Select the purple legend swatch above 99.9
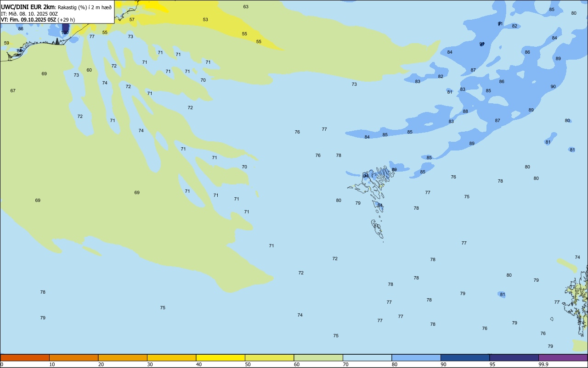The image size is (588, 368). pyautogui.click(x=563, y=357)
